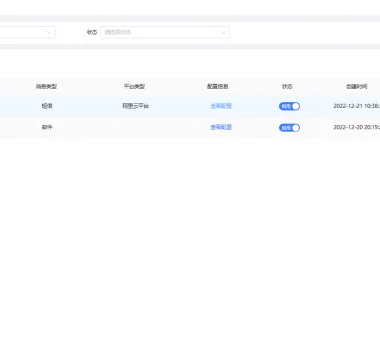Click the 消息类型 column header

(x=46, y=87)
